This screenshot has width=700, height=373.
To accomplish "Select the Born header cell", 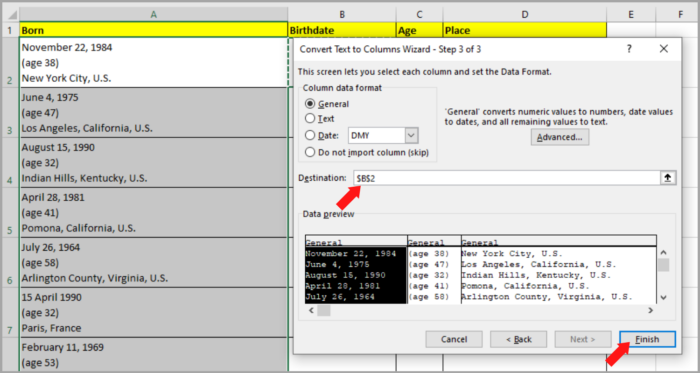I will (x=153, y=30).
